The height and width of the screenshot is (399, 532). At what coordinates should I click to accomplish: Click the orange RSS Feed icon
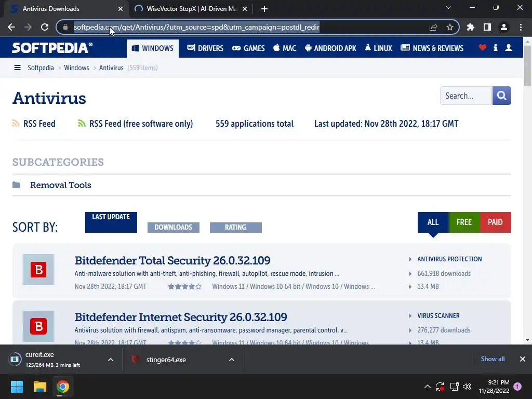[16, 124]
